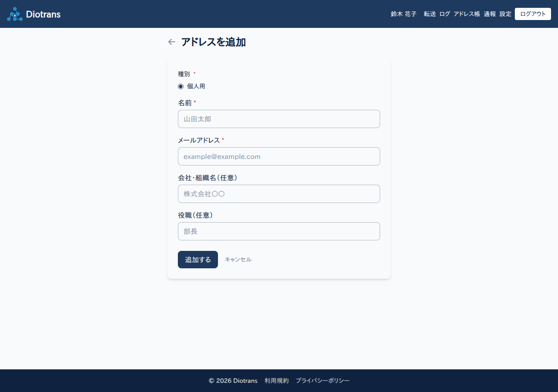Viewport: 558px width, 392px height.
Task: Click the user name 鈴木 花子
Action: [404, 14]
